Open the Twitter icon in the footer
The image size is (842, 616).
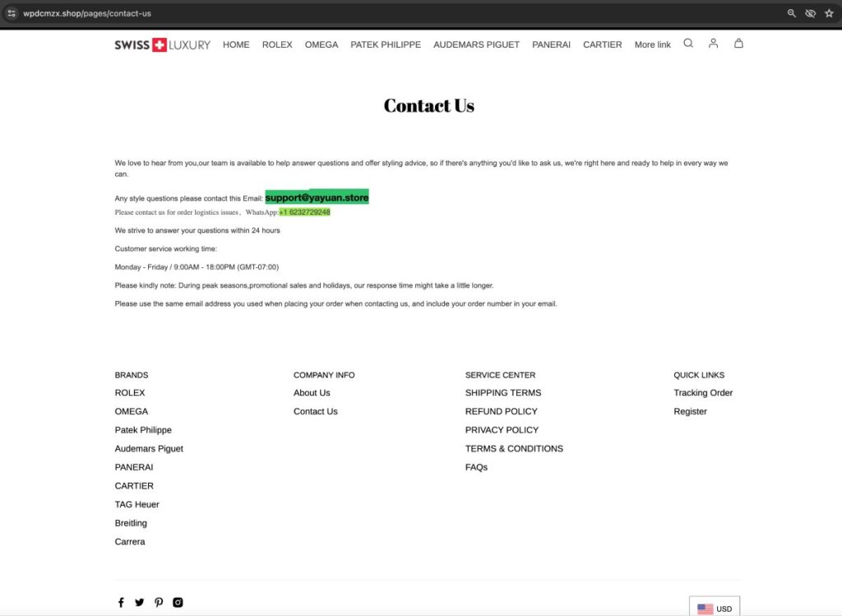tap(140, 602)
